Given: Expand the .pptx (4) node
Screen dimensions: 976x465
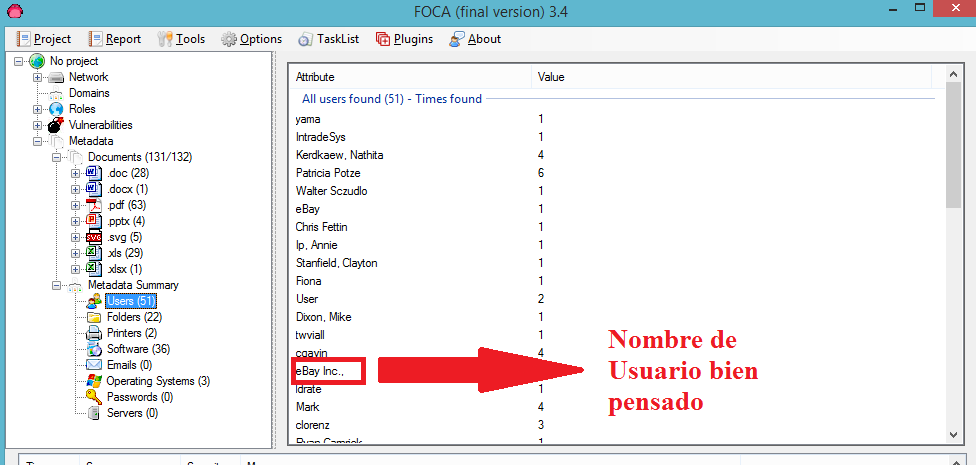Looking at the screenshot, I should pyautogui.click(x=75, y=221).
